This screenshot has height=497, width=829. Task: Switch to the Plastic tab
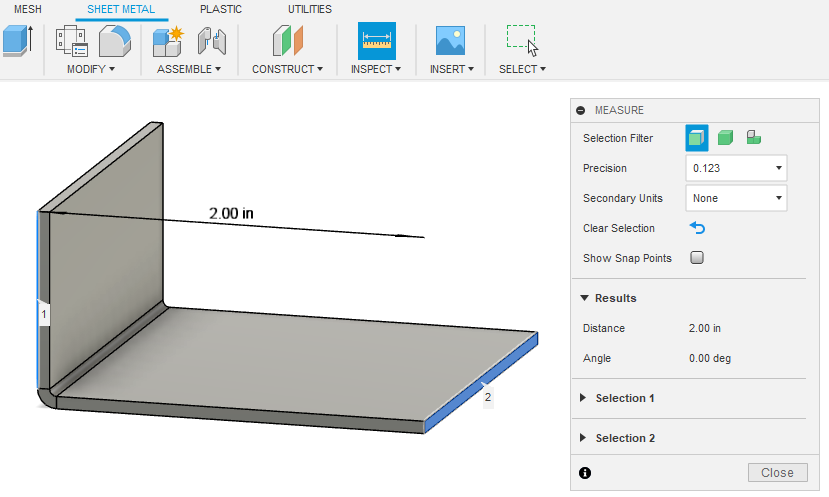pyautogui.click(x=220, y=9)
